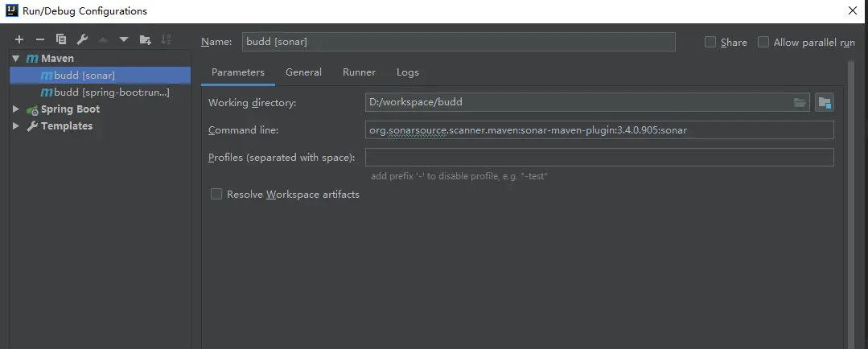Screen dimensions: 868x349
Task: Click the Copy Configuration icon
Action: [x=61, y=39]
